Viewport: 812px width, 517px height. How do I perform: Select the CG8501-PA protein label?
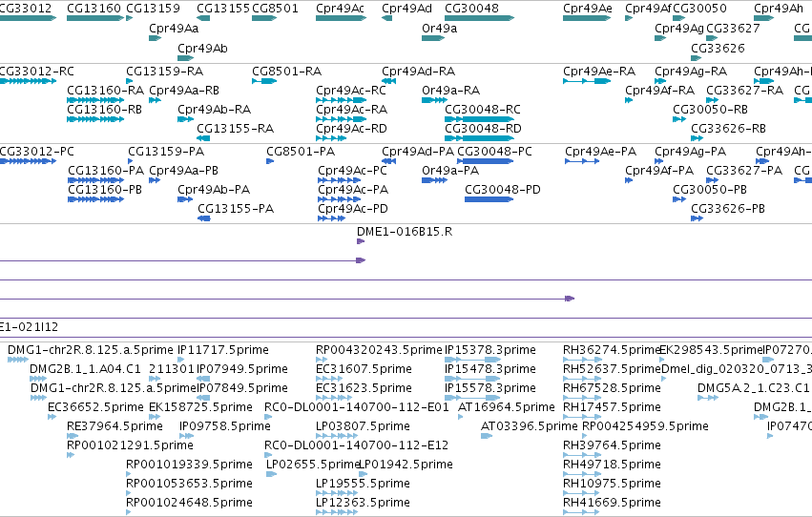(x=301, y=151)
